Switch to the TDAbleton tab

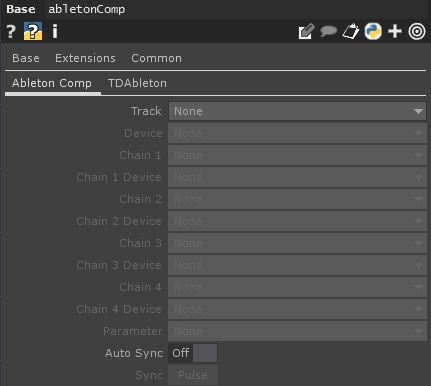137,83
